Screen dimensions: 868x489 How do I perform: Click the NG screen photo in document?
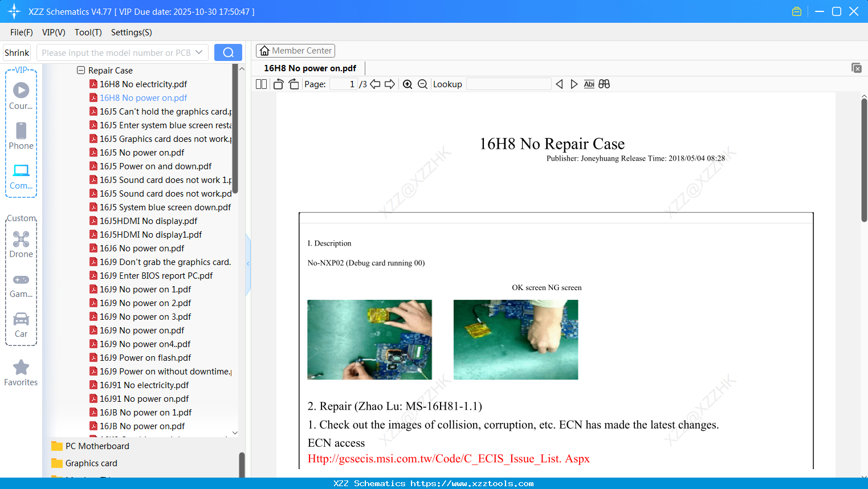516,340
